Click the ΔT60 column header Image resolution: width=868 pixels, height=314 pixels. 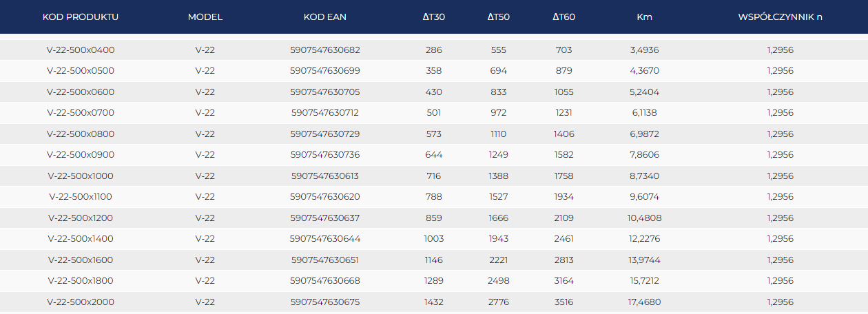[x=564, y=17]
